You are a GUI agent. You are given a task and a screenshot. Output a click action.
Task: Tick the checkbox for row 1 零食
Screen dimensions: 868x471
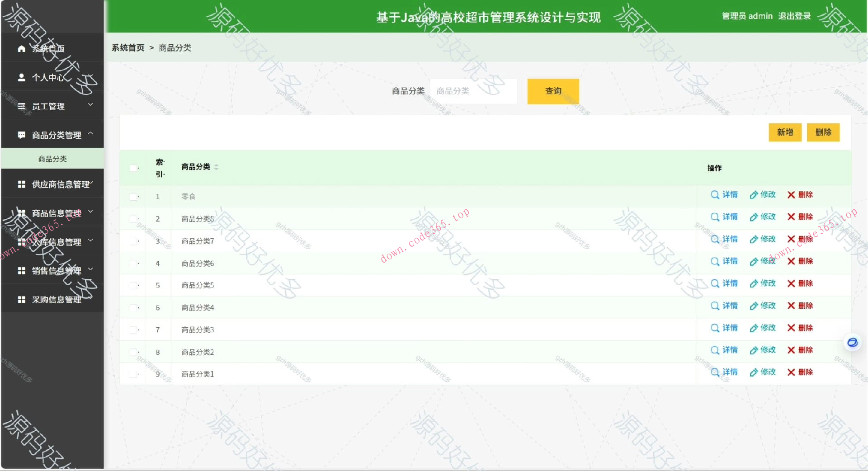click(x=132, y=197)
